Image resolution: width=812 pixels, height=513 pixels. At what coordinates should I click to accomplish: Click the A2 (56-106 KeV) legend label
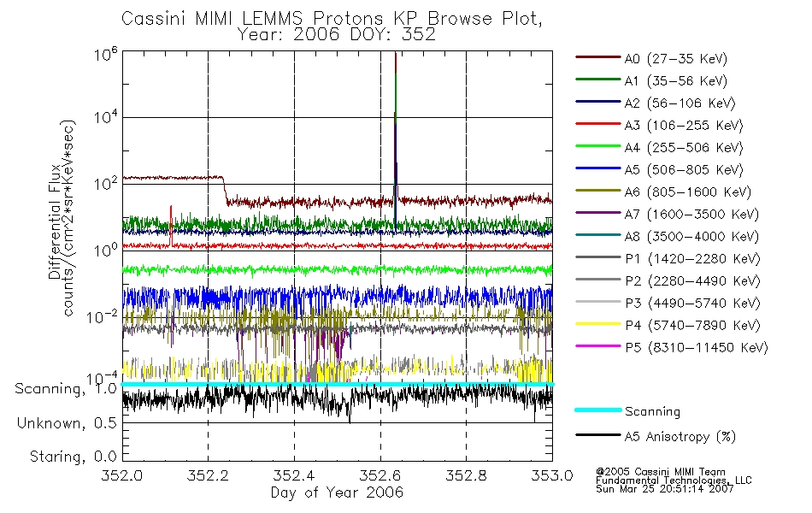(680, 103)
